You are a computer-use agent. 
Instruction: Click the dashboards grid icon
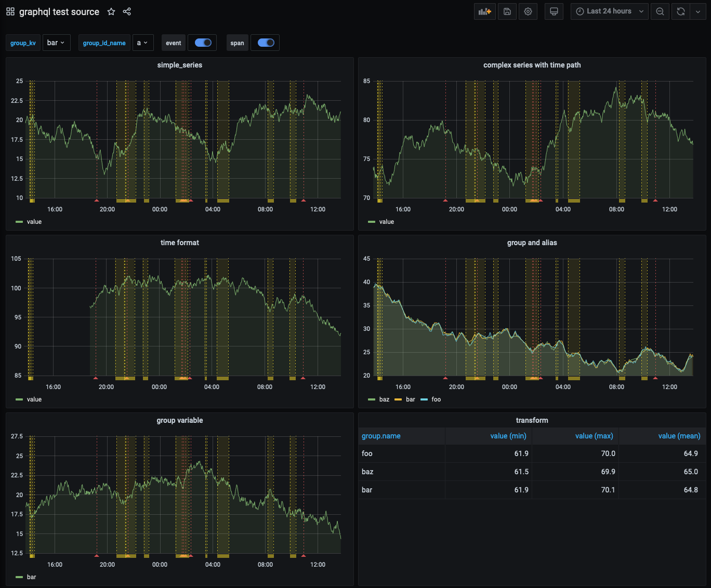pyautogui.click(x=10, y=11)
